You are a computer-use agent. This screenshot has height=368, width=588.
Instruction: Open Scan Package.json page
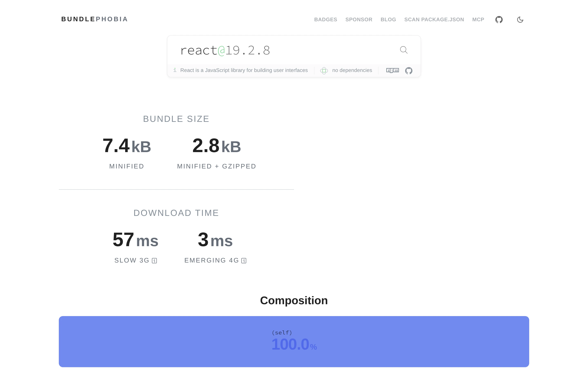pyautogui.click(x=434, y=19)
